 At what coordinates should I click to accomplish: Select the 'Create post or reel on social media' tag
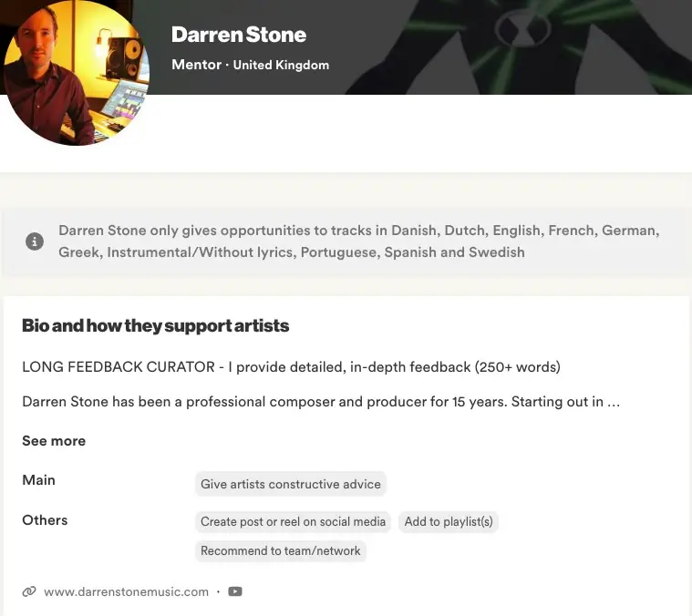pos(294,522)
